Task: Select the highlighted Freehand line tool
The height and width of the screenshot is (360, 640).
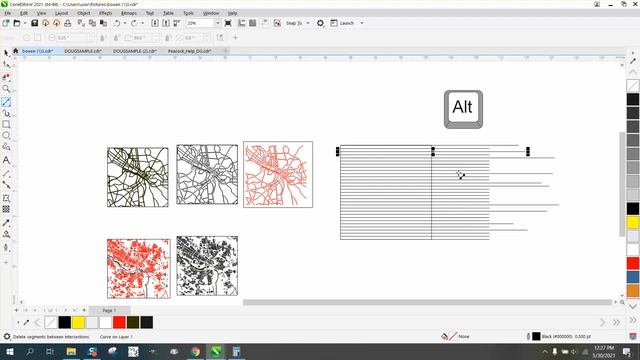Action: (6, 102)
